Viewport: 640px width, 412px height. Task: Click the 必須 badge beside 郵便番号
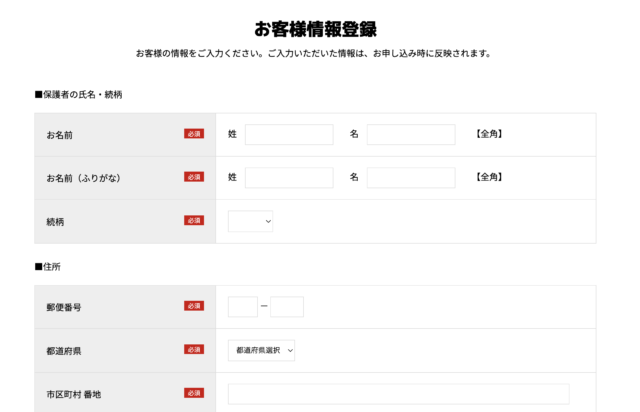pos(194,306)
